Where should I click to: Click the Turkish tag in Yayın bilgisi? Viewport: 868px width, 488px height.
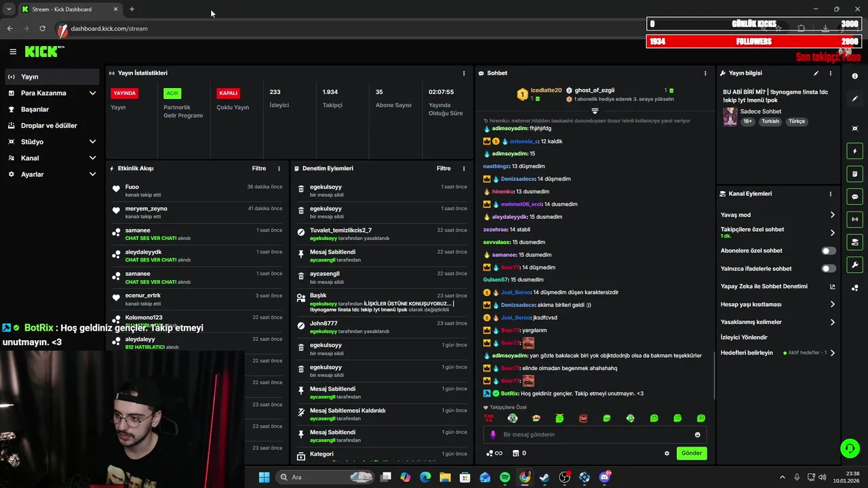click(x=770, y=121)
